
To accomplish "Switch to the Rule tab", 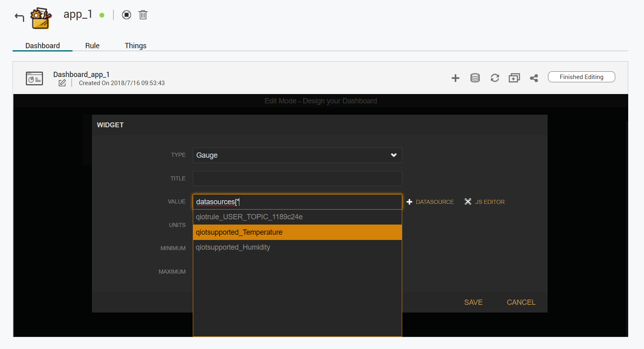I will pyautogui.click(x=92, y=46).
